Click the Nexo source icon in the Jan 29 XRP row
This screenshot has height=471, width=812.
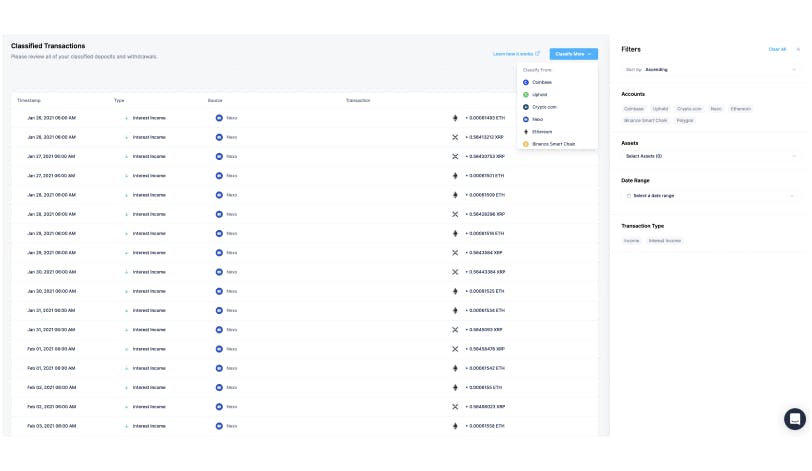tap(219, 253)
